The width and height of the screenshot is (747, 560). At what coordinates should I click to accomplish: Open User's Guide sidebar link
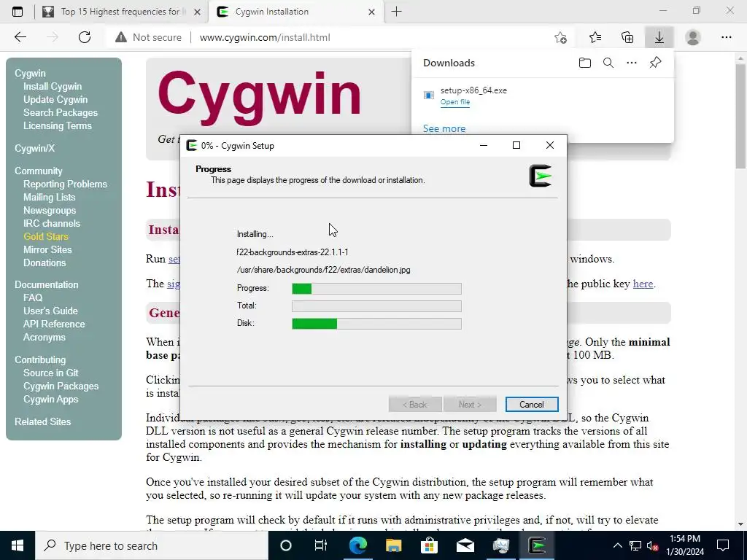[50, 311]
